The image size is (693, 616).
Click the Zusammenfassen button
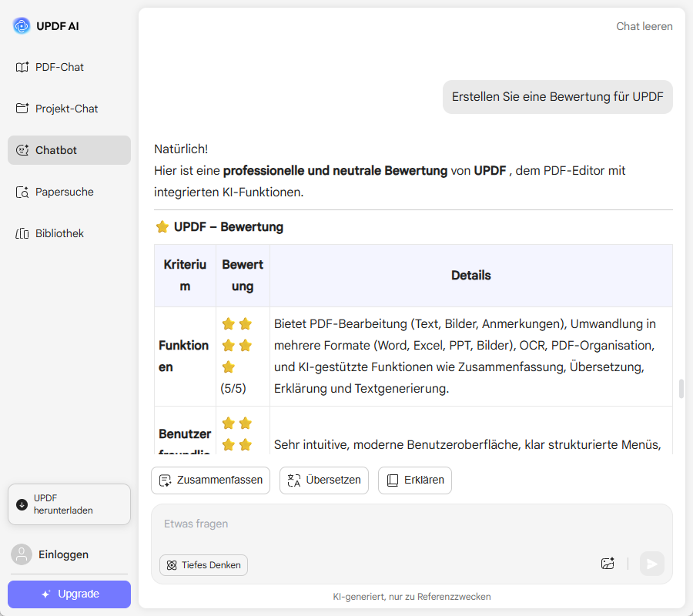click(210, 480)
